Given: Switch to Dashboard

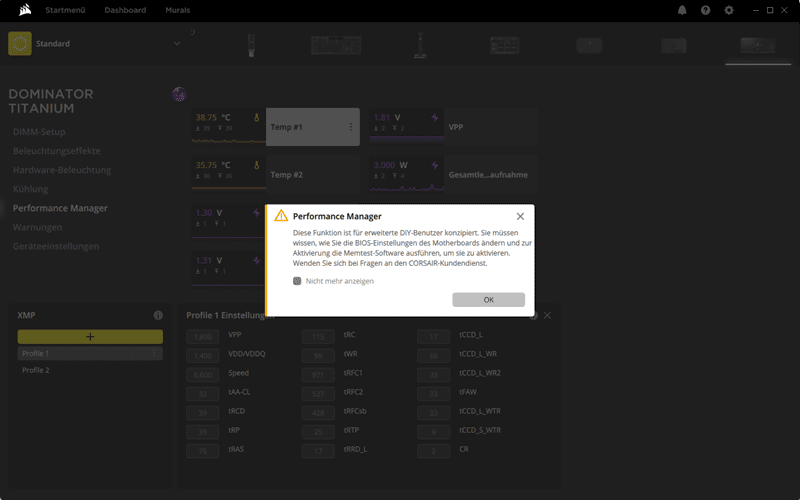Looking at the screenshot, I should tap(125, 10).
